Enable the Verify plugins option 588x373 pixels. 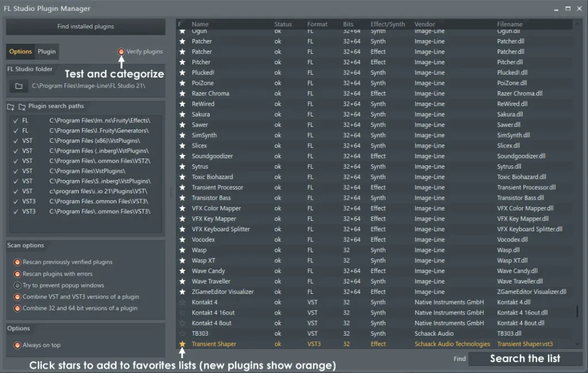coord(120,51)
